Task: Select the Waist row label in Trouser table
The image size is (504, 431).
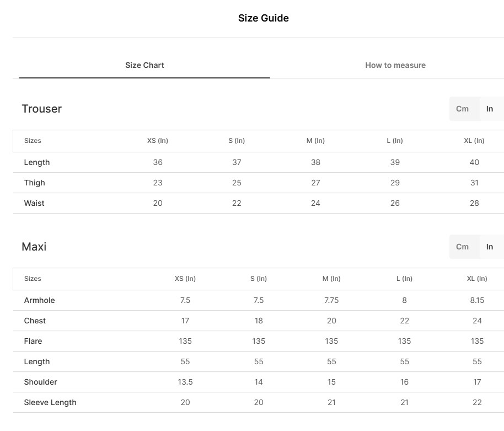Action: (34, 203)
